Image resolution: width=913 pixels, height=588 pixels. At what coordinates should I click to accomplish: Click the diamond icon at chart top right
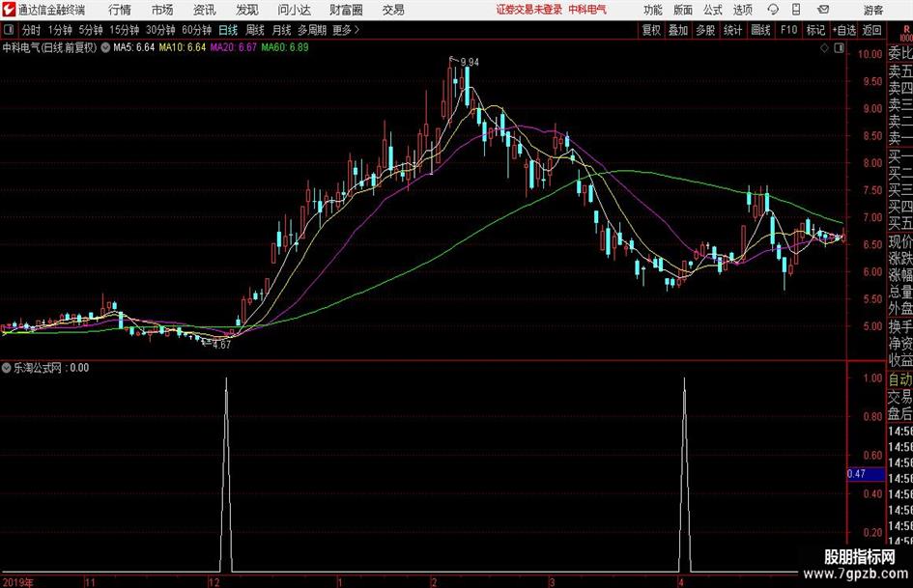[x=824, y=48]
